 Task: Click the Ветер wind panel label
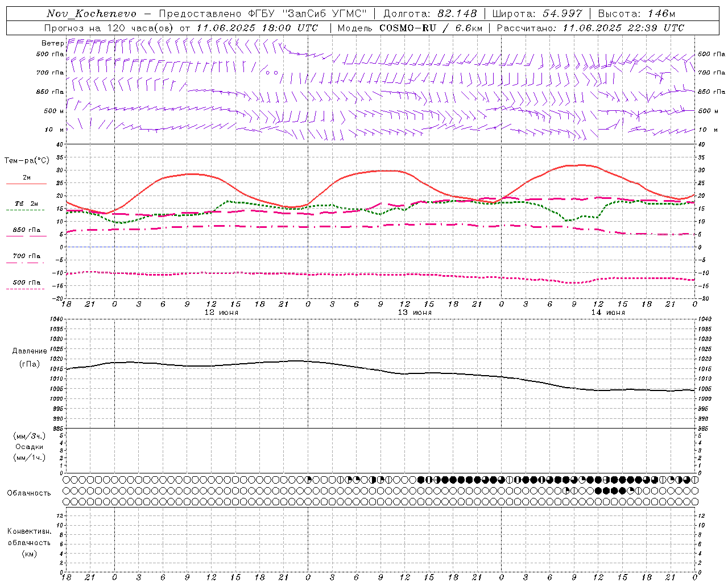coord(52,43)
